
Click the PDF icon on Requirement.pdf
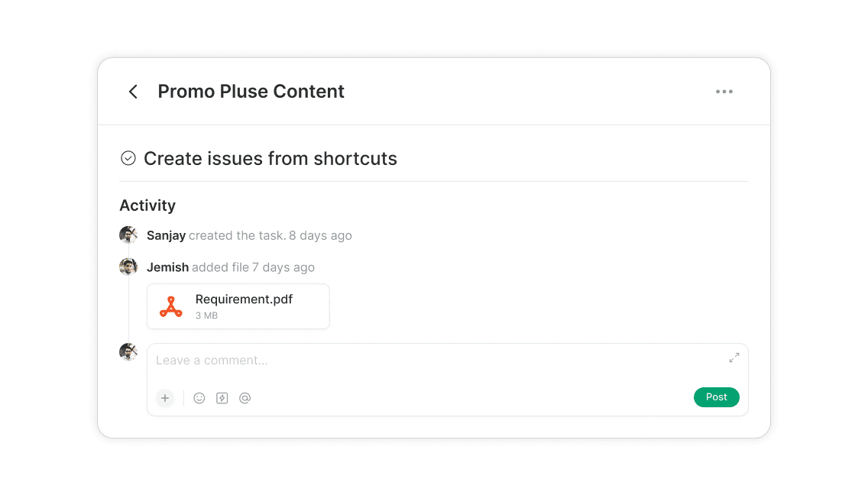click(x=170, y=306)
